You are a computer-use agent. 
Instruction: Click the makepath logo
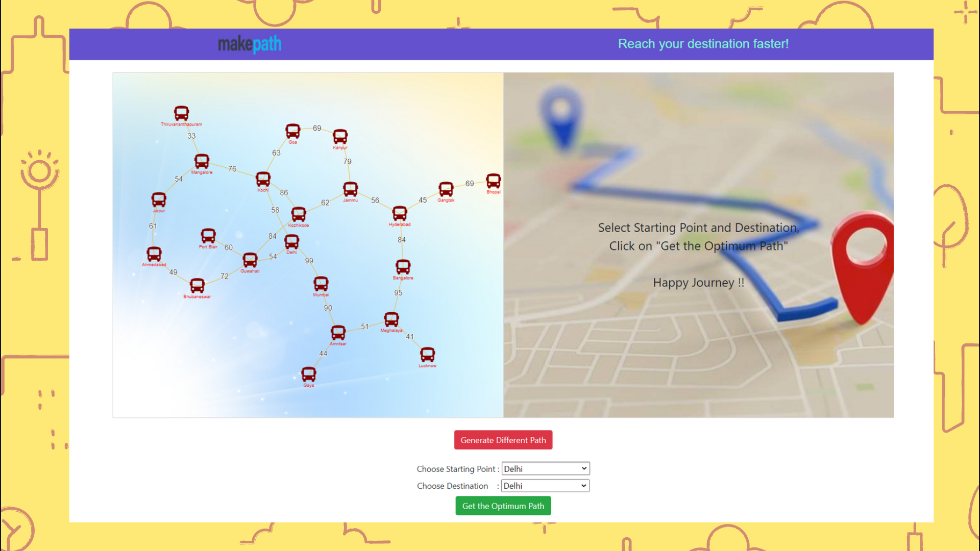click(x=250, y=44)
